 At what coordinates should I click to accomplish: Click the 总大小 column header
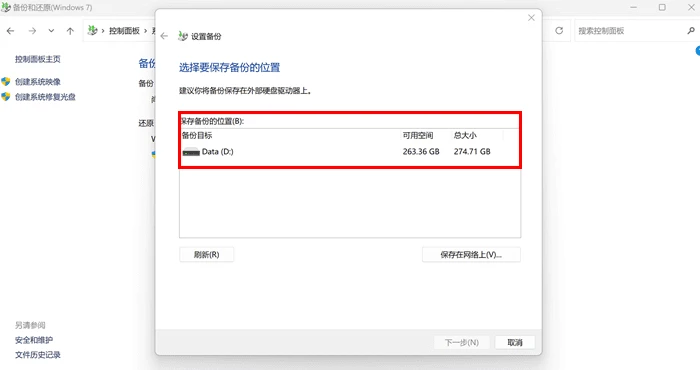click(x=465, y=135)
